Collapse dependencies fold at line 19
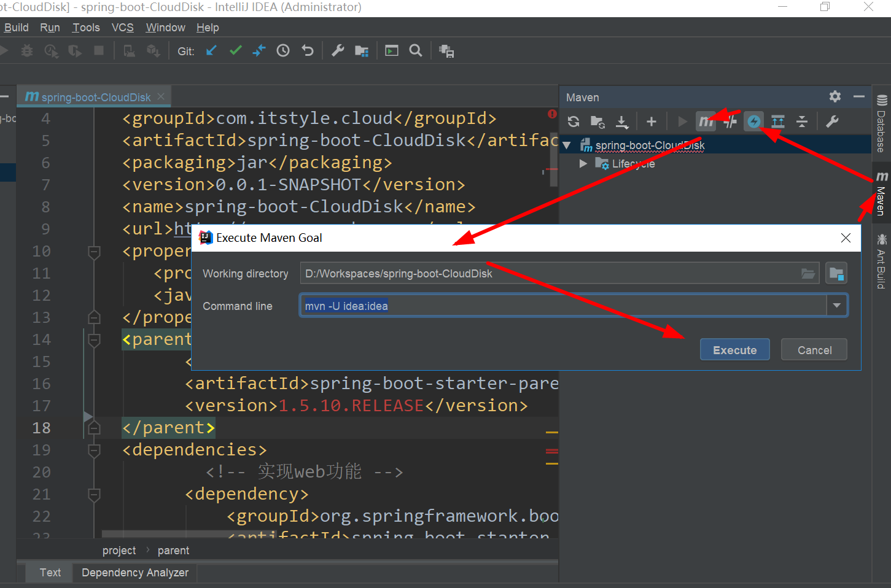The width and height of the screenshot is (891, 588). pos(94,451)
